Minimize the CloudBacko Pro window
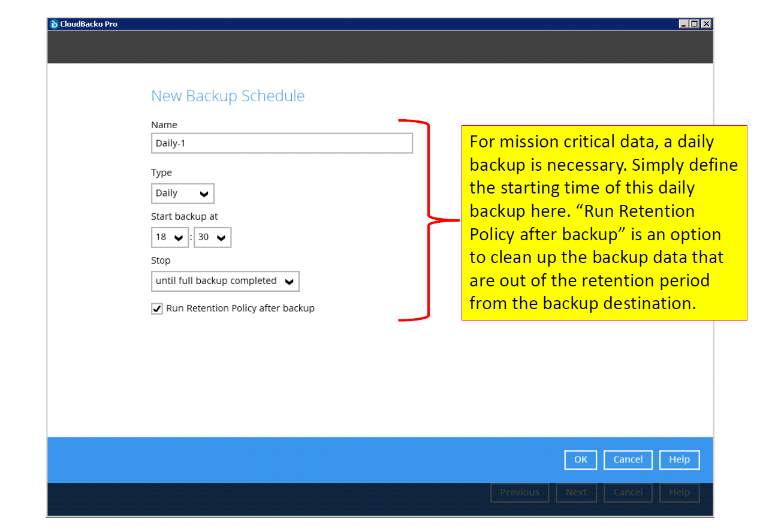Image resolution: width=760 pixels, height=532 pixels. [683, 23]
